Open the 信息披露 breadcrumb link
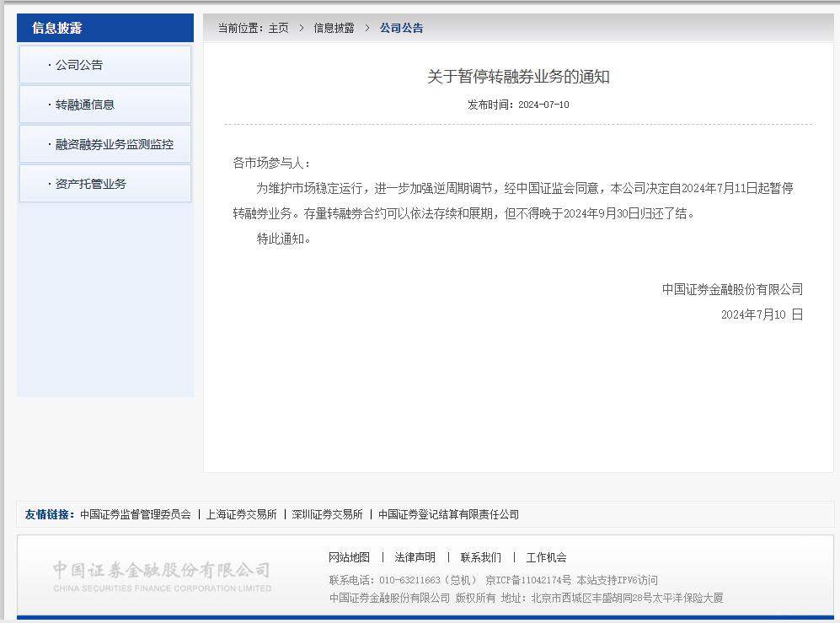The width and height of the screenshot is (840, 623). pyautogui.click(x=334, y=28)
